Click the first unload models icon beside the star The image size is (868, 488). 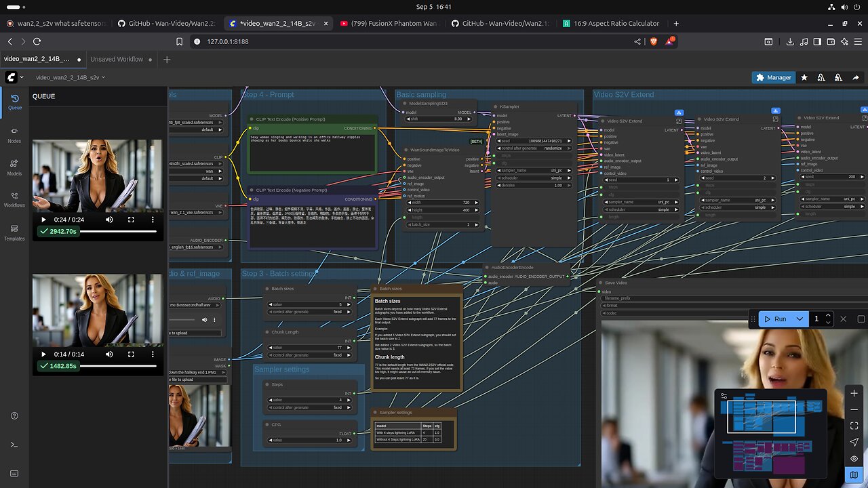click(821, 77)
